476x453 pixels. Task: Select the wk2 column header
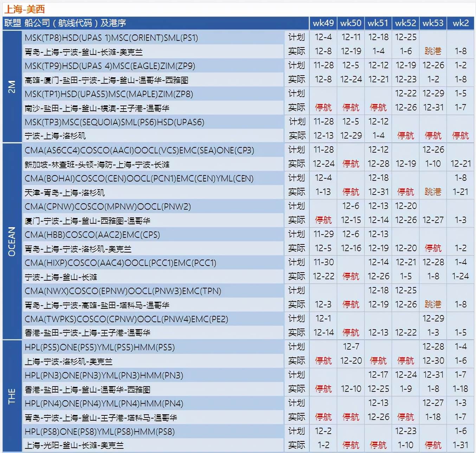tap(461, 23)
